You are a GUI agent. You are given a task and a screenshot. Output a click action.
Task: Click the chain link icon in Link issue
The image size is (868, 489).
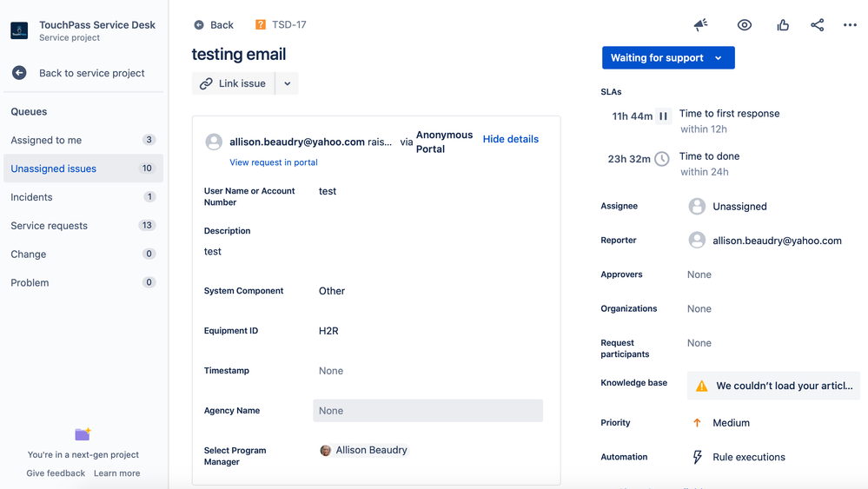pos(206,83)
